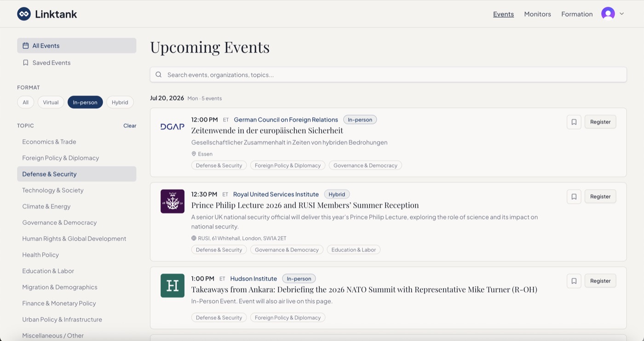Open German Council on Foreign Relations link
The width and height of the screenshot is (644, 341).
pyautogui.click(x=286, y=119)
